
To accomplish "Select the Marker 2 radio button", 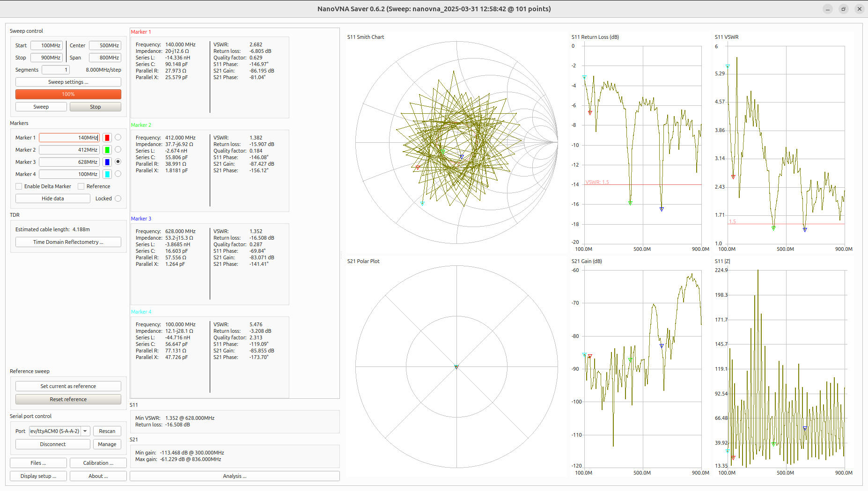I will [118, 149].
